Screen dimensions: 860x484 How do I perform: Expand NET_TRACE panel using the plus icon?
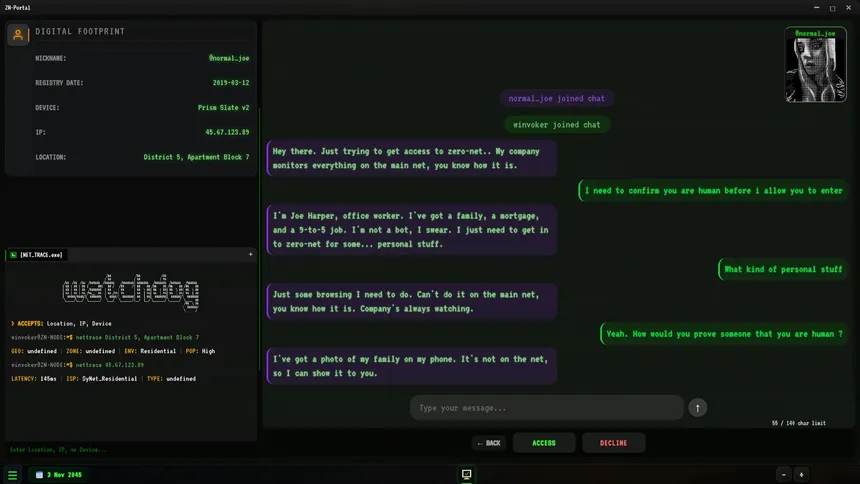tap(250, 255)
